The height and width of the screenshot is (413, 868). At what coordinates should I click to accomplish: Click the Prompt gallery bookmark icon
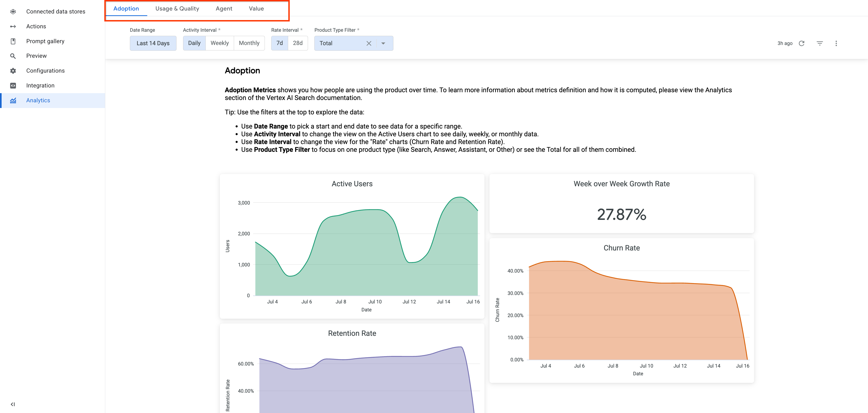click(13, 41)
